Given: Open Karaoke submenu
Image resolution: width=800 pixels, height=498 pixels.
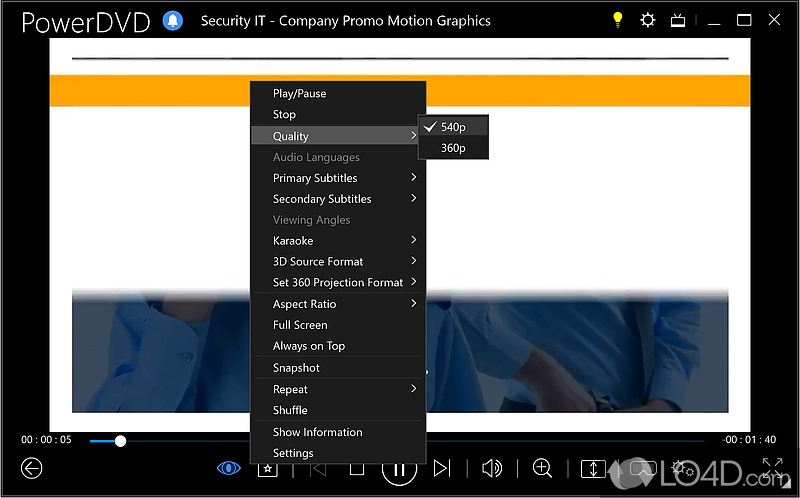Looking at the screenshot, I should point(338,240).
